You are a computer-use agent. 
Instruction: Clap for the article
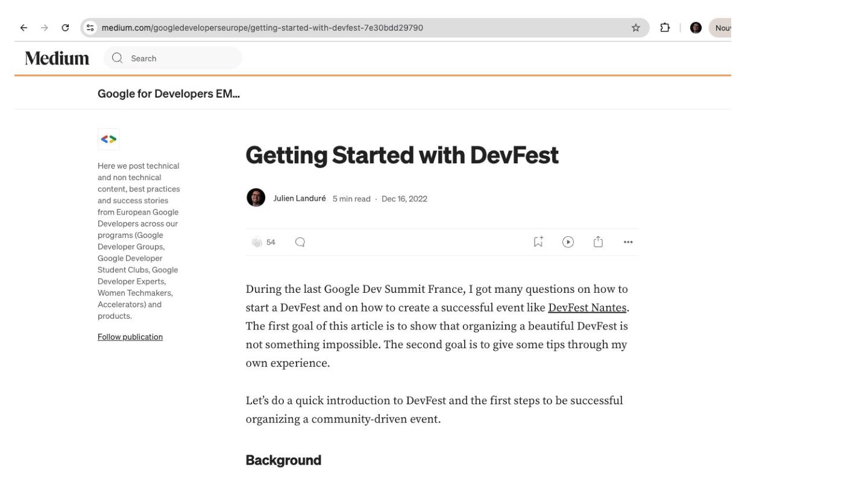click(257, 242)
